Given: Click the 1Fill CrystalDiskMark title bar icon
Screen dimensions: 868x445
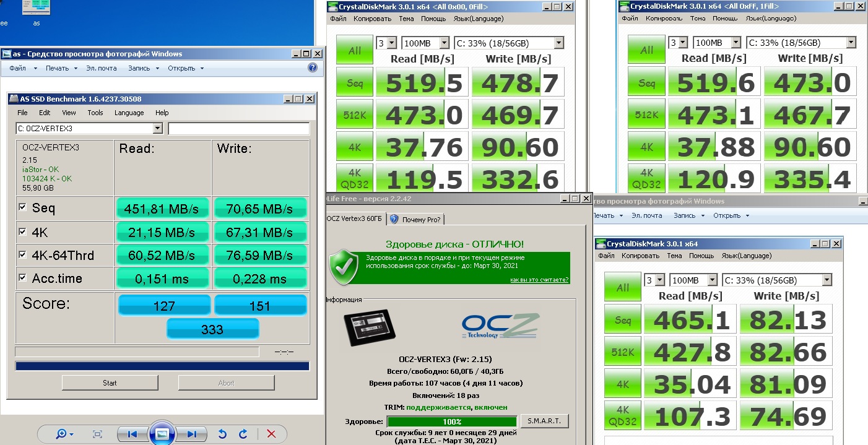Looking at the screenshot, I should tap(624, 7).
